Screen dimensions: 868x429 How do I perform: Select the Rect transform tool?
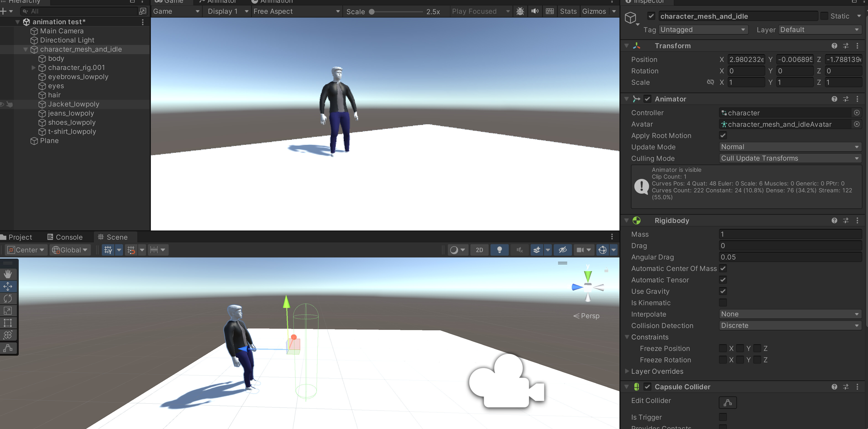pos(8,323)
